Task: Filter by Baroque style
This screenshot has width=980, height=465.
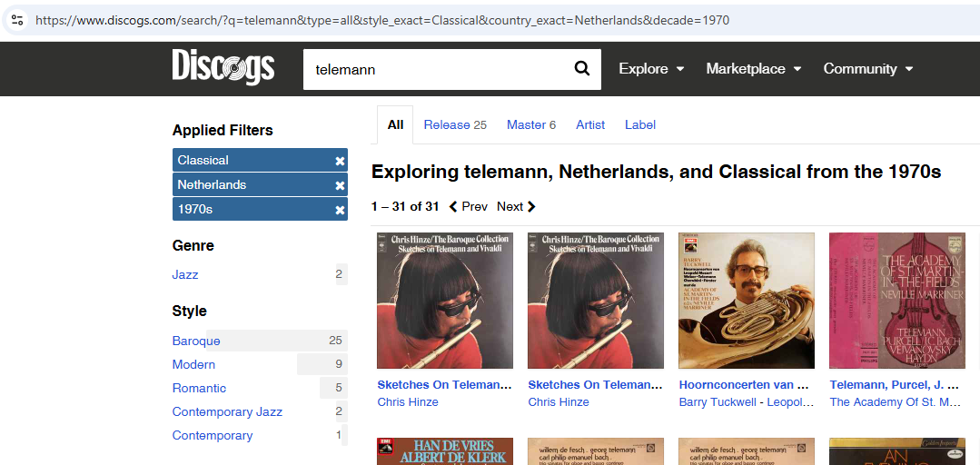Action: [196, 341]
